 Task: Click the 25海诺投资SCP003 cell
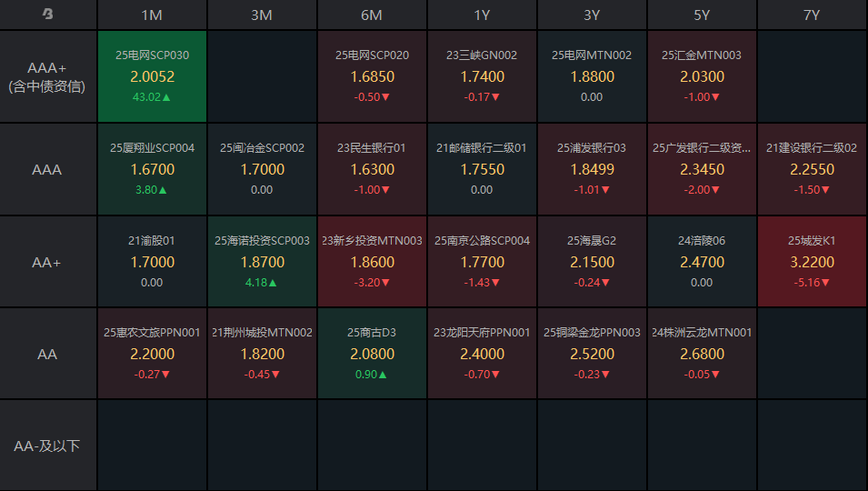(262, 261)
